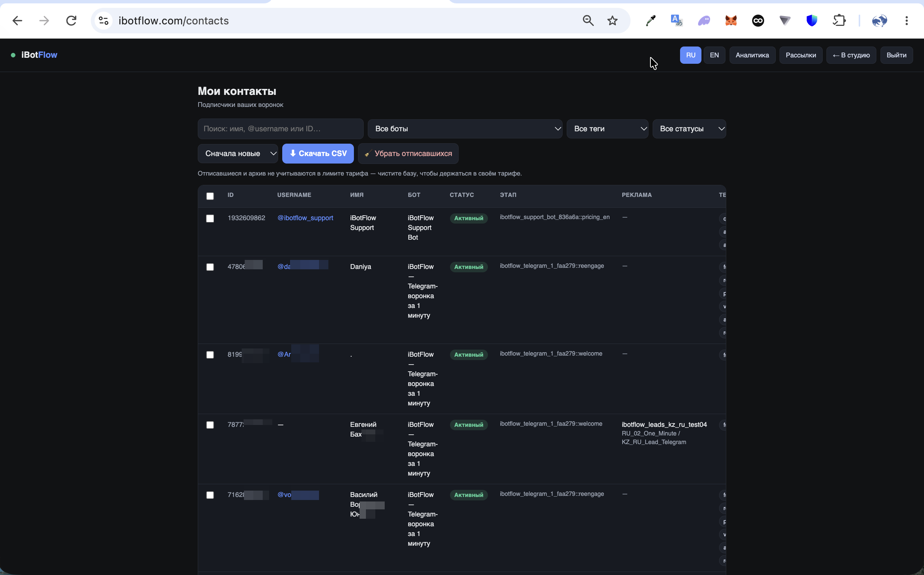Open the blue shield extension
Image resolution: width=924 pixels, height=575 pixels.
click(x=812, y=21)
